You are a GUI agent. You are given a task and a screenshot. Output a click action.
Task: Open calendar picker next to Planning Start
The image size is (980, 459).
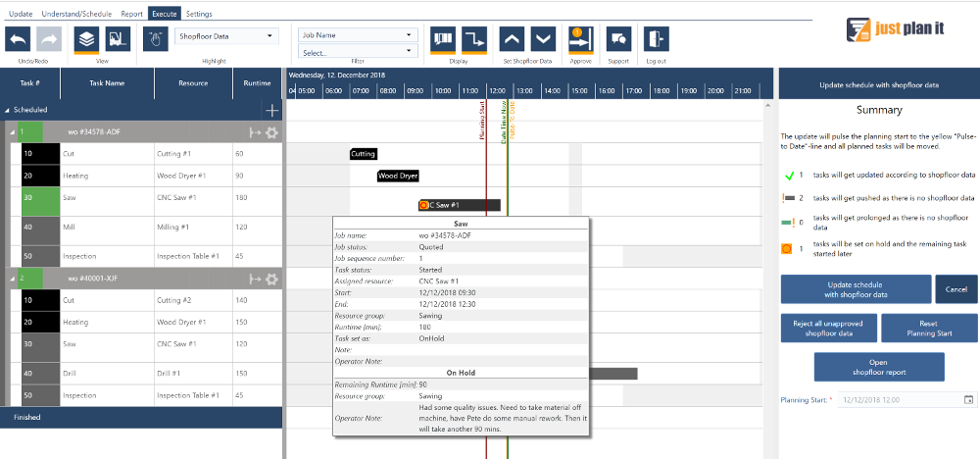[969, 399]
